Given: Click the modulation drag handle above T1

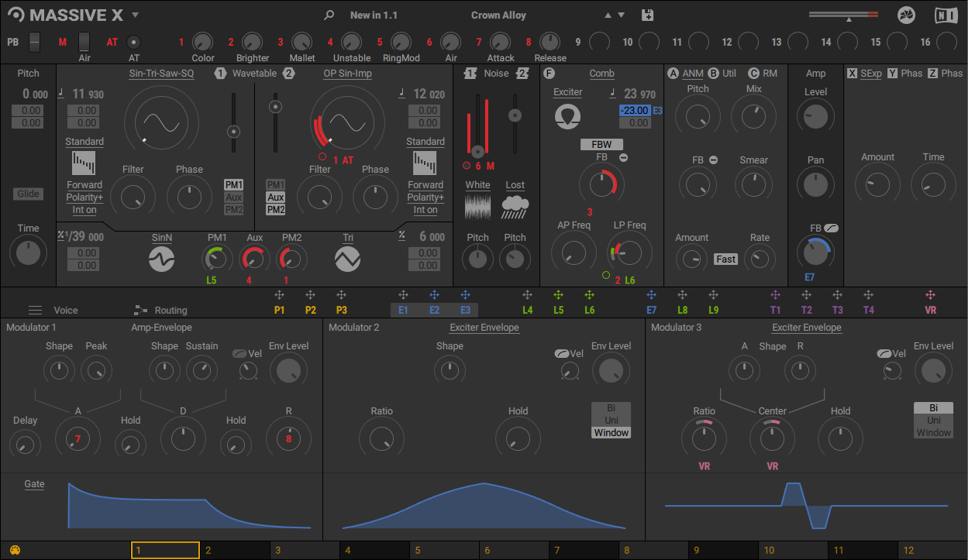Looking at the screenshot, I should [775, 295].
